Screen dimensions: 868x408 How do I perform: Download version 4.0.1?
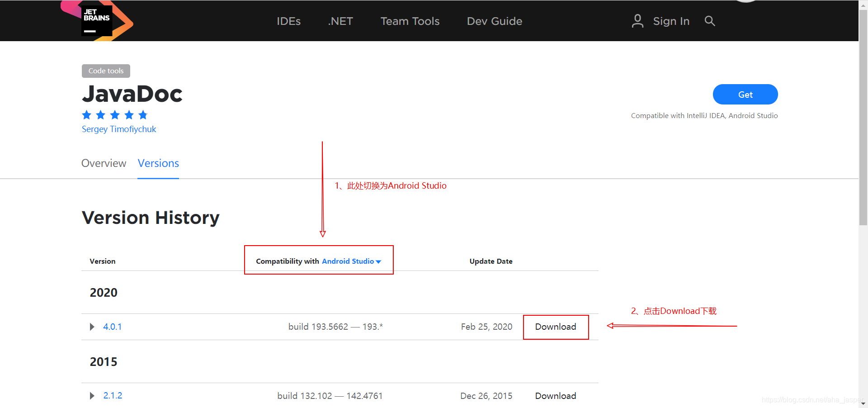coord(556,327)
